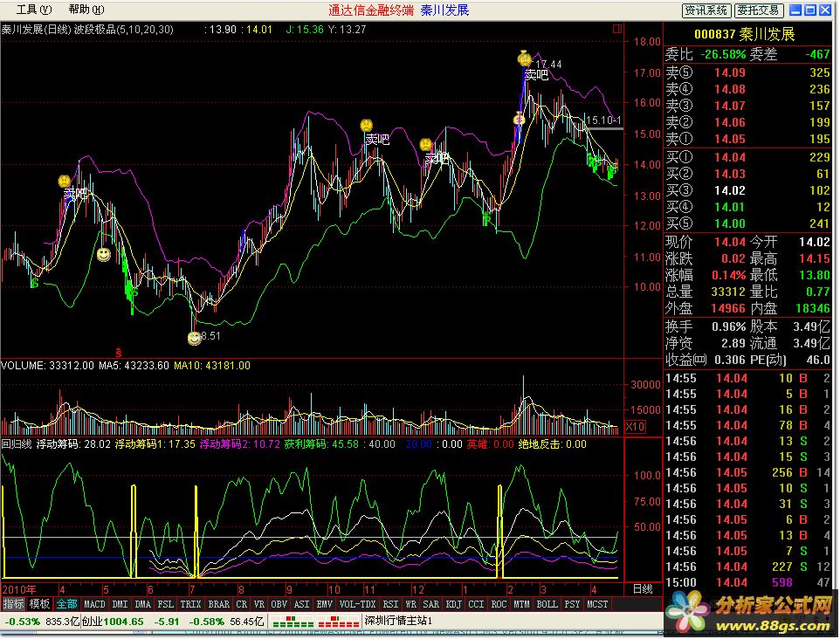Click the 委比 -26.58% value
840x639 pixels.
(723, 54)
